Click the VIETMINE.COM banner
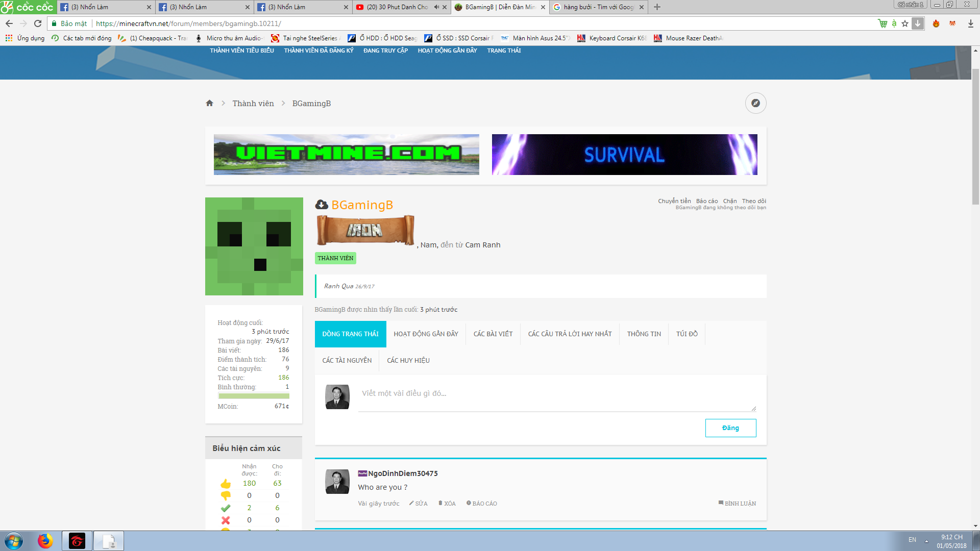Screen dimensions: 980x551 [x=346, y=155]
